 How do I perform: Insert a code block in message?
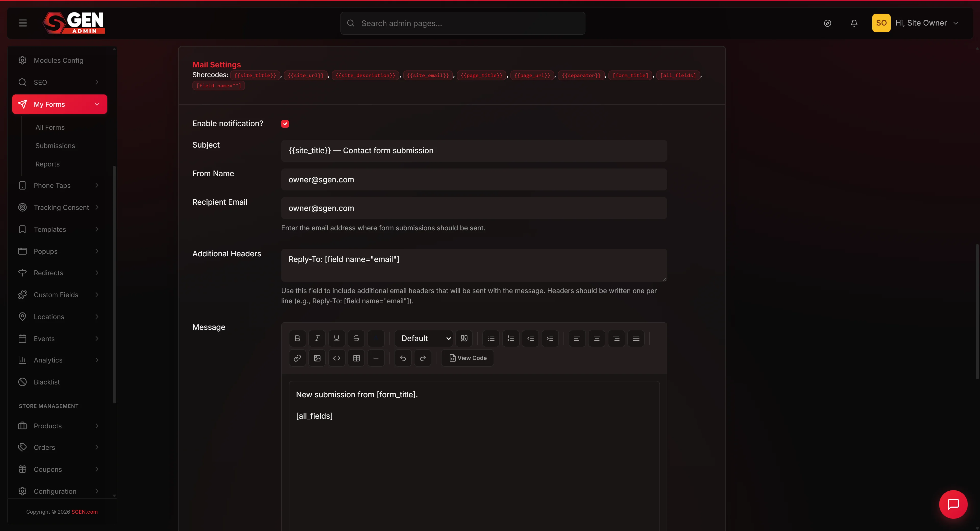(x=337, y=358)
